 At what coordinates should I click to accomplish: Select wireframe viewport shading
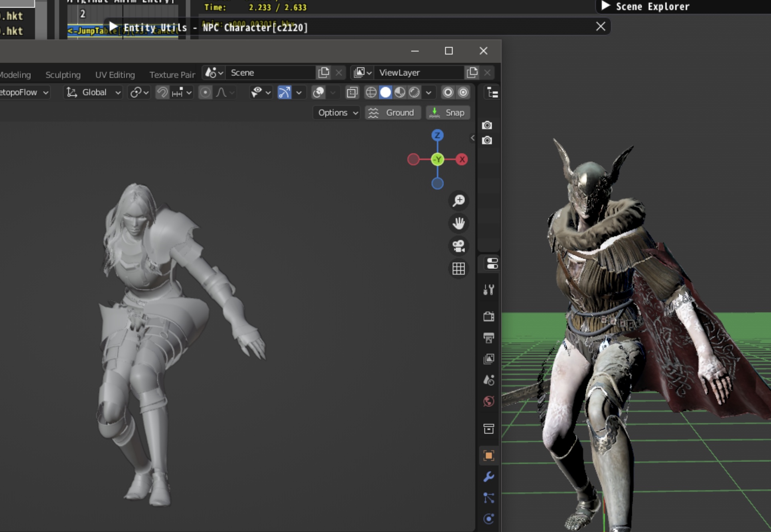point(371,93)
